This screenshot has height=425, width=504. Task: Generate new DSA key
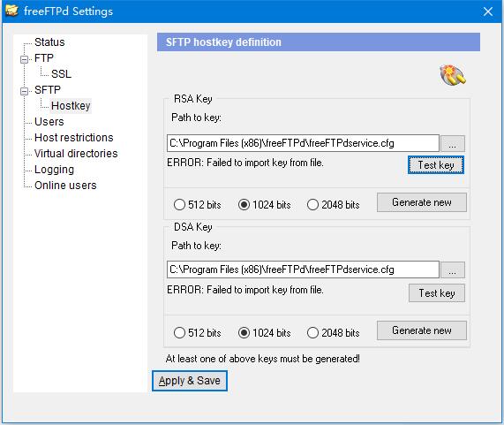(x=422, y=330)
